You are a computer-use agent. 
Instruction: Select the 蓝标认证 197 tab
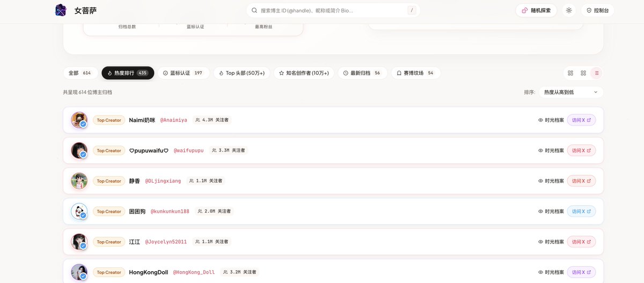(x=183, y=73)
